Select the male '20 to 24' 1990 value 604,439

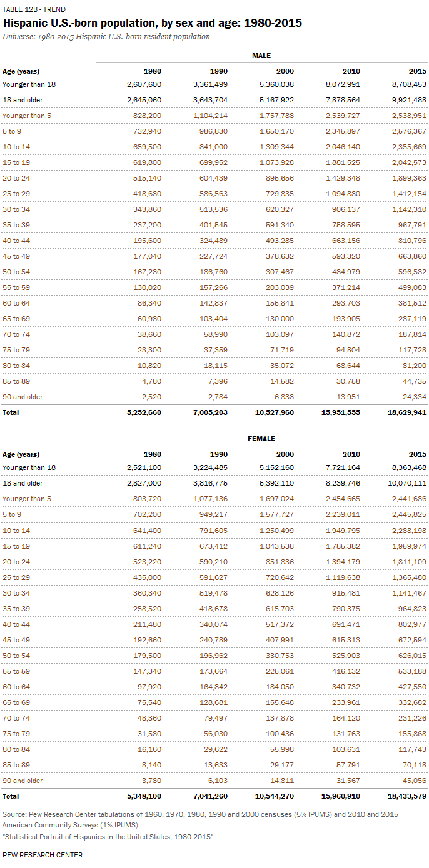click(209, 178)
